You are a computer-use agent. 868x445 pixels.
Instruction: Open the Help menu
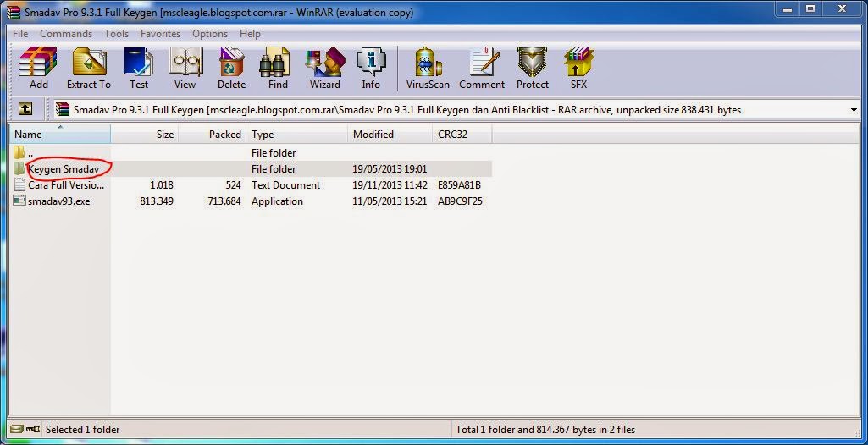pyautogui.click(x=250, y=34)
